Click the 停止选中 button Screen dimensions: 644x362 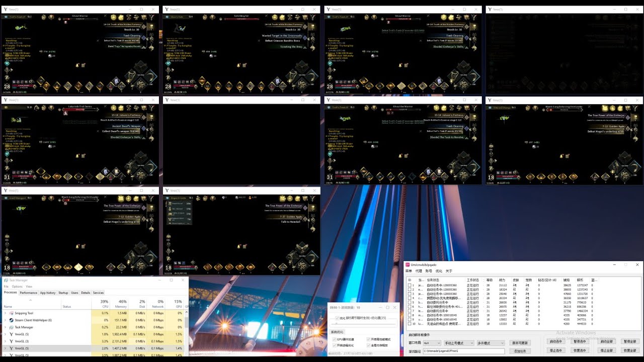point(557,350)
